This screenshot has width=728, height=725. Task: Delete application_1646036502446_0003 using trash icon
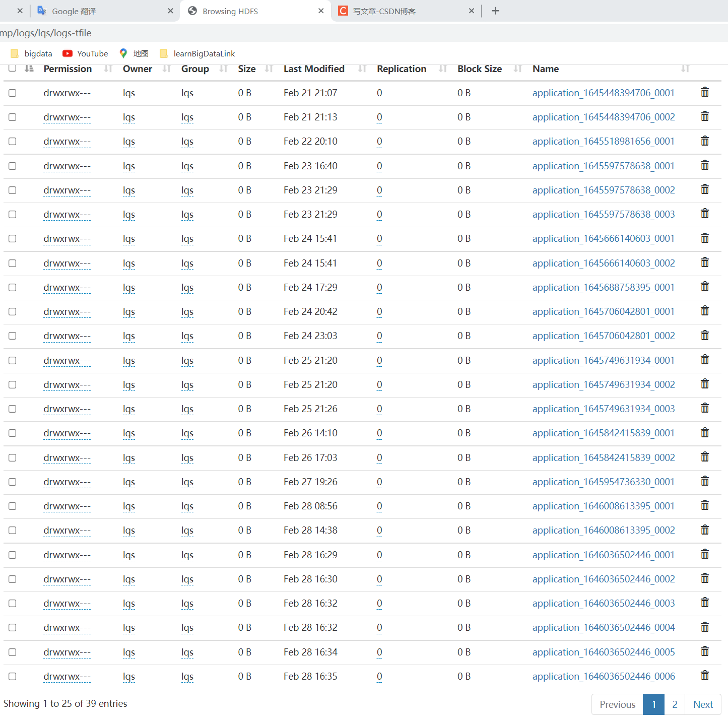pyautogui.click(x=705, y=603)
